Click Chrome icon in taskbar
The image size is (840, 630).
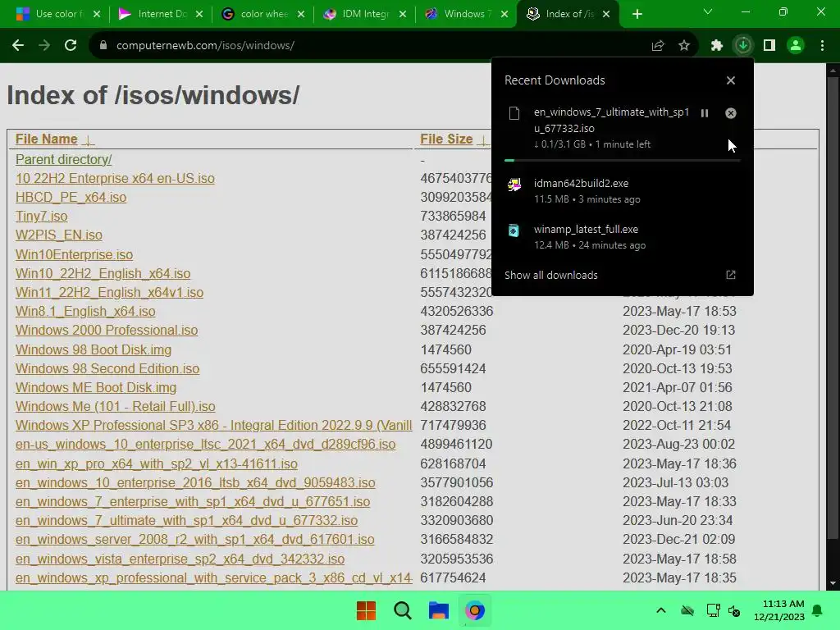click(475, 610)
